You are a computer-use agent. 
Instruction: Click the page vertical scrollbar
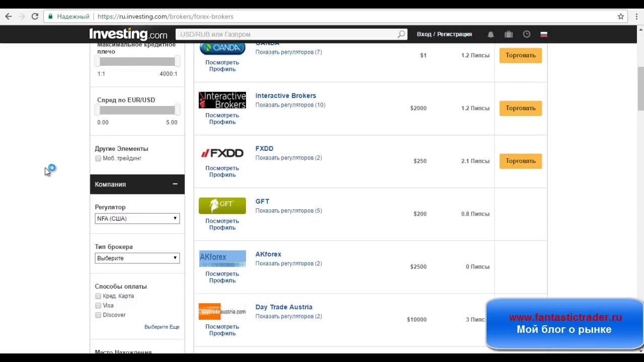point(640,88)
